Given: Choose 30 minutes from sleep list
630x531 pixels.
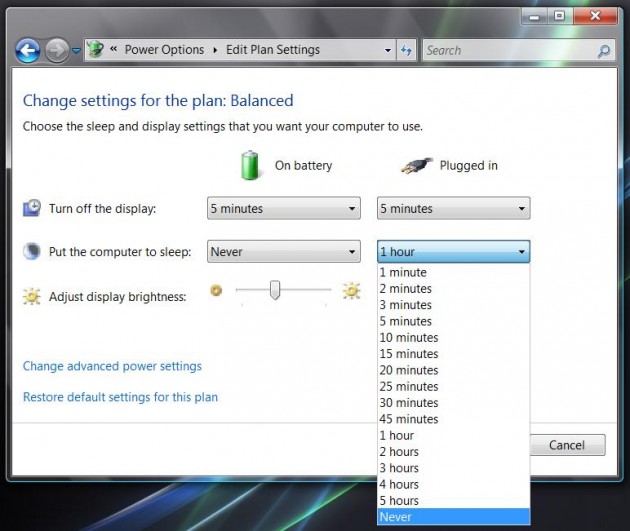Looking at the screenshot, I should click(x=454, y=403).
